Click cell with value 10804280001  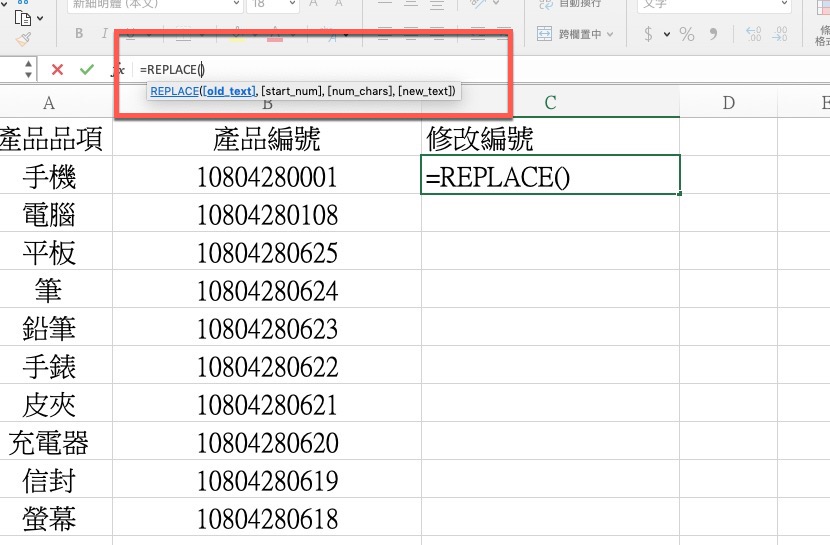[x=267, y=176]
